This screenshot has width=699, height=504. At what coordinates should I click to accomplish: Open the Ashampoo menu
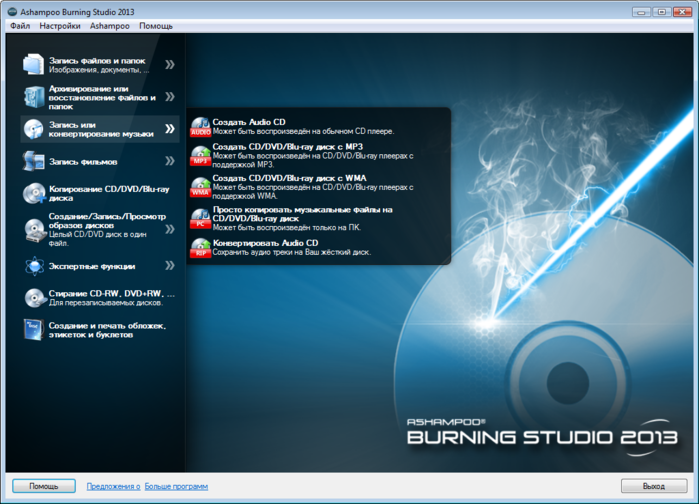[x=110, y=26]
